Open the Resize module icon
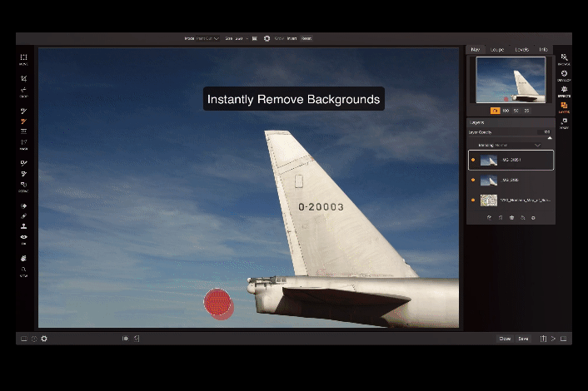The width and height of the screenshot is (588, 391). tap(564, 121)
